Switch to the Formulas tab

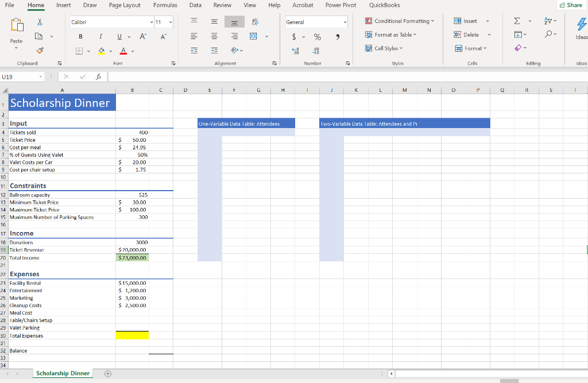click(x=165, y=5)
